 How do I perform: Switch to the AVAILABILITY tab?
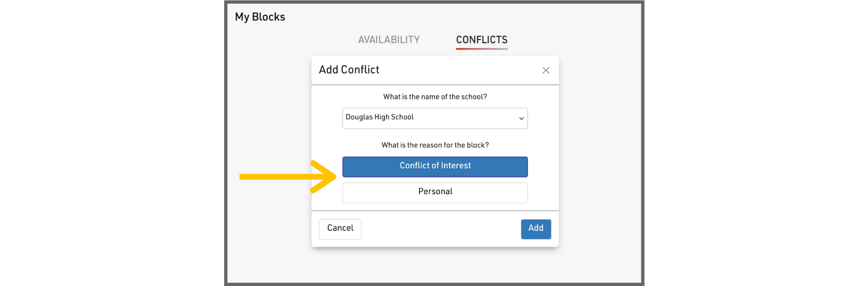(x=389, y=40)
